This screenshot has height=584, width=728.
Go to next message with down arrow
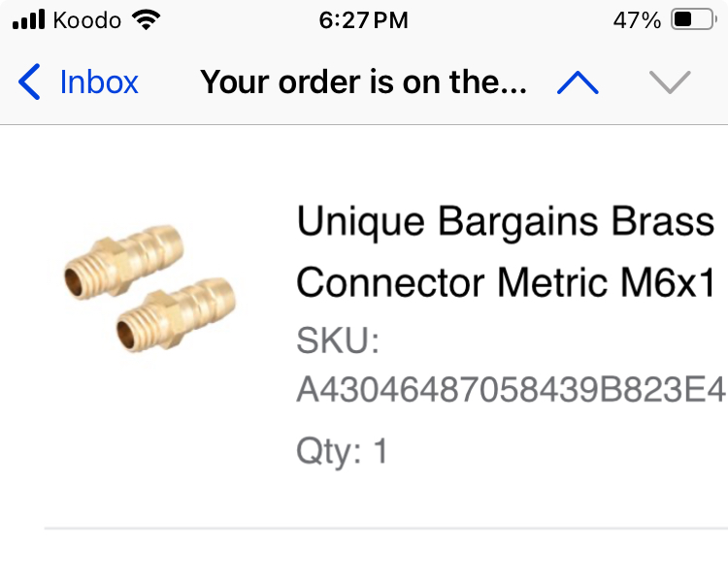[x=669, y=83]
